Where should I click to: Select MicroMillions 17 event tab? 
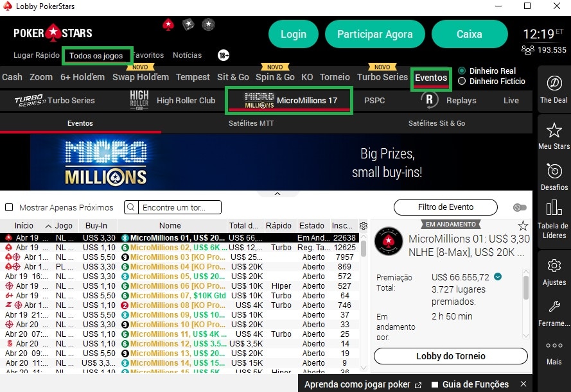pos(289,100)
